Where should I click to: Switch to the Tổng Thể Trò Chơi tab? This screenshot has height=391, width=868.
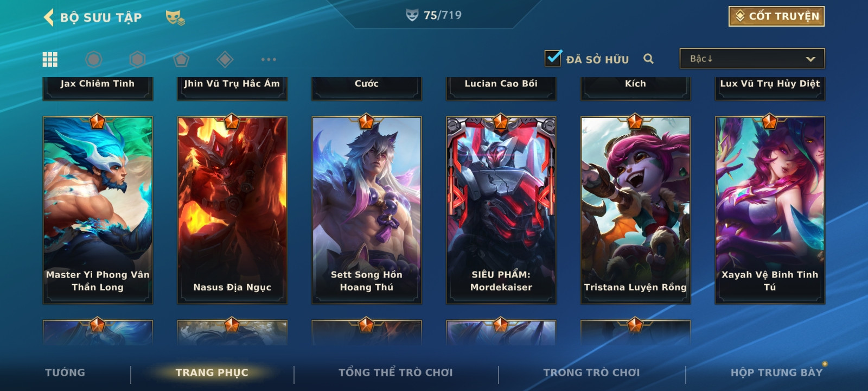coord(395,373)
